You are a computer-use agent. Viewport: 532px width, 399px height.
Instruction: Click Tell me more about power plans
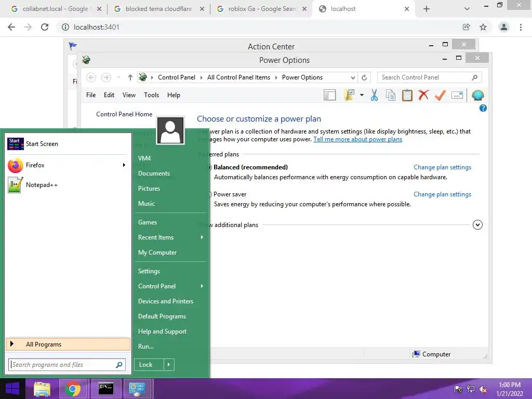357,139
